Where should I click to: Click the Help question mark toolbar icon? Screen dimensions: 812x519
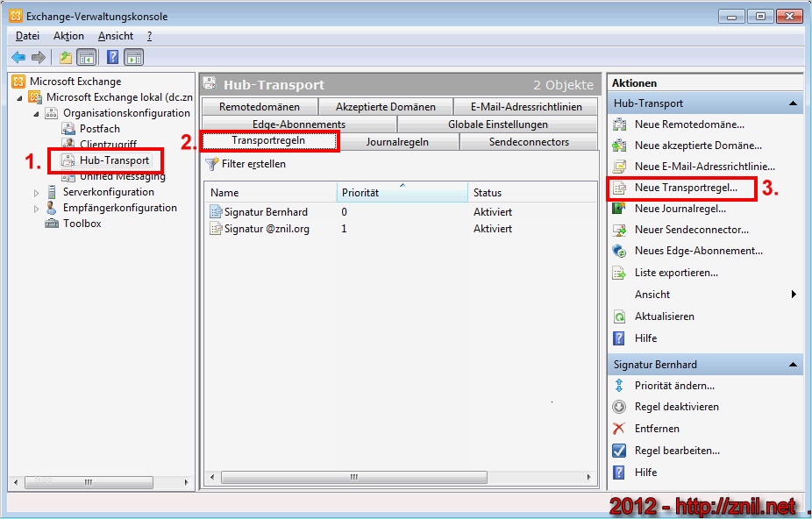[112, 57]
